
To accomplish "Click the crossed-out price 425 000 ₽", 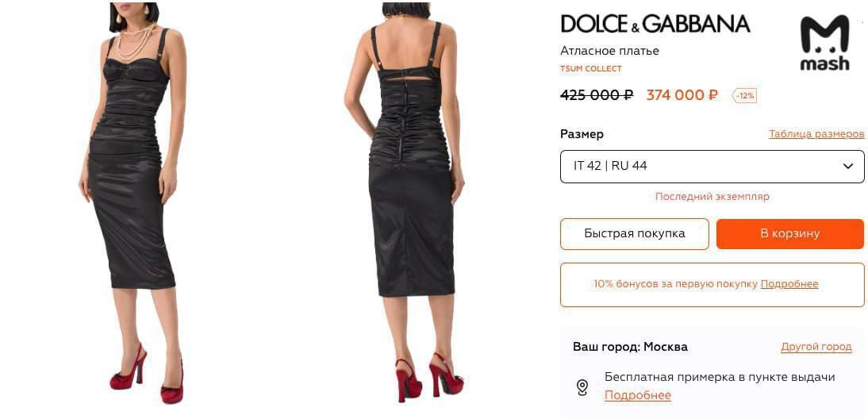I will pyautogui.click(x=597, y=95).
